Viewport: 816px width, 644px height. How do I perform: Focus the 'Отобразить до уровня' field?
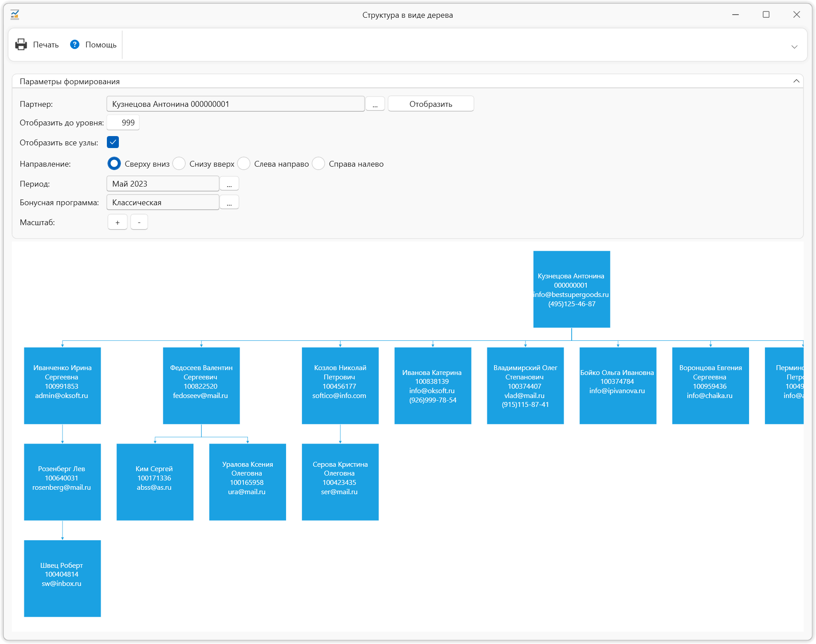pyautogui.click(x=123, y=123)
